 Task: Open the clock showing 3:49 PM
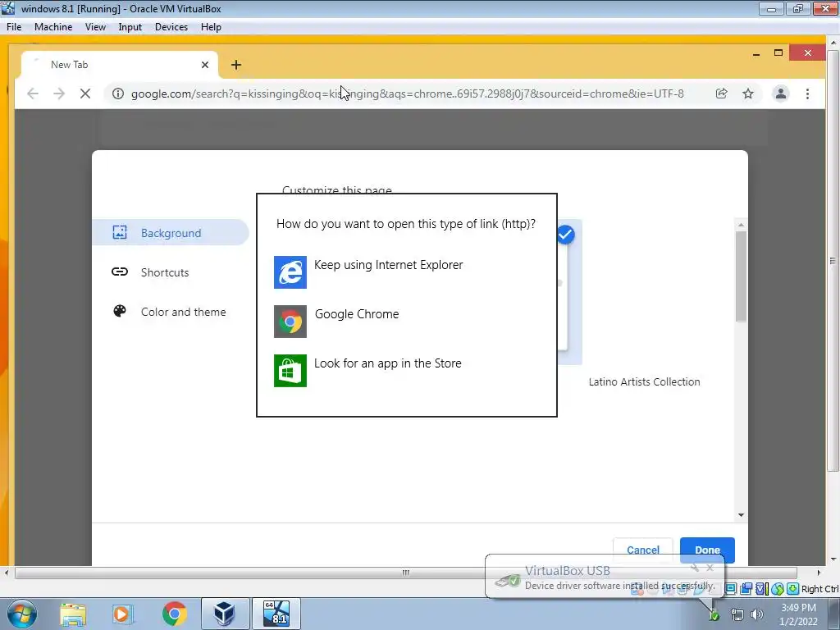tap(799, 614)
